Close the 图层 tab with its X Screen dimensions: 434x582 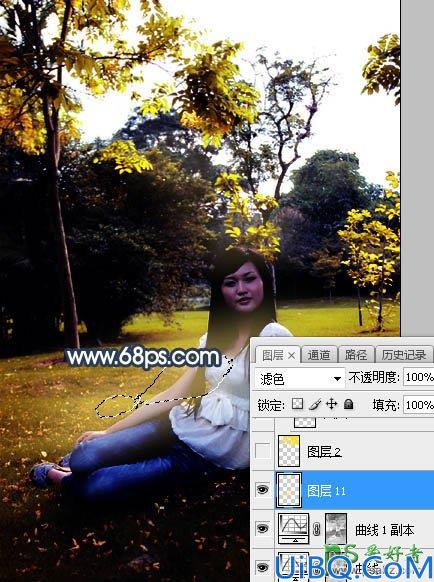coord(292,356)
